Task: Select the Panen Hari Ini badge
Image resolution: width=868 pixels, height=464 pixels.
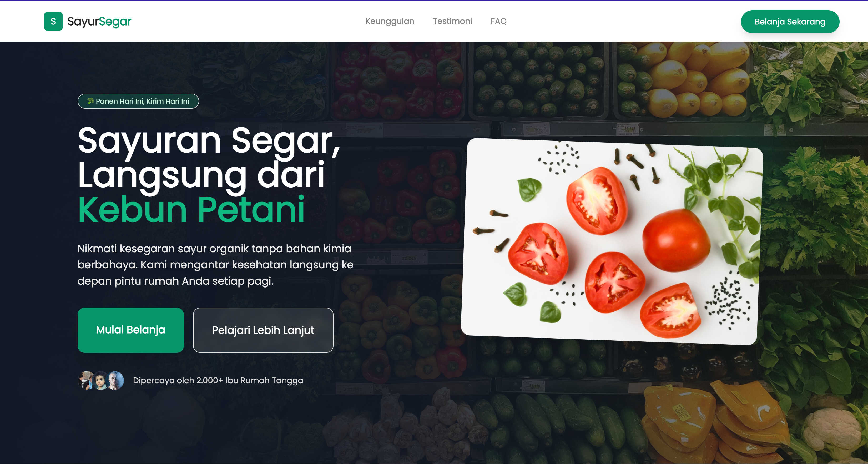Action: (138, 101)
